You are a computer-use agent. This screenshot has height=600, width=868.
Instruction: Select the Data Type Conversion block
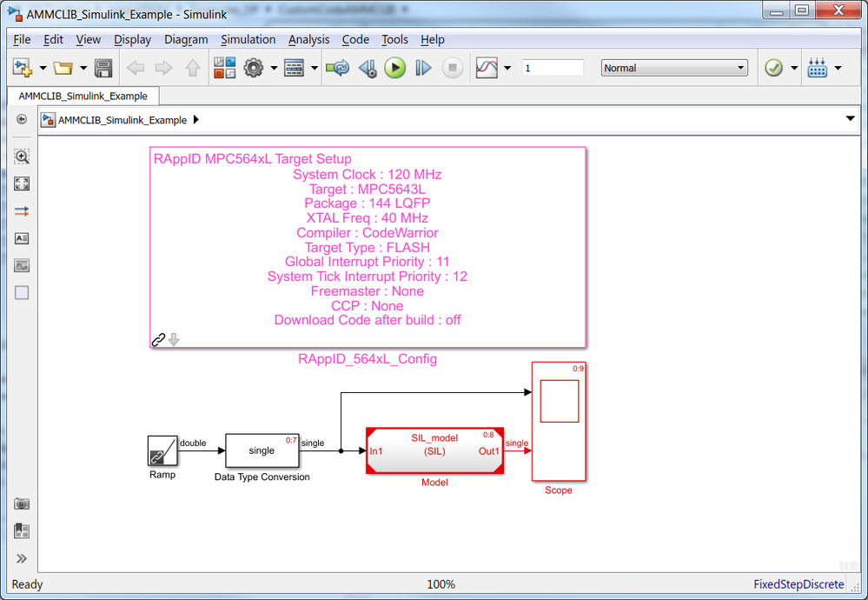pos(262,450)
